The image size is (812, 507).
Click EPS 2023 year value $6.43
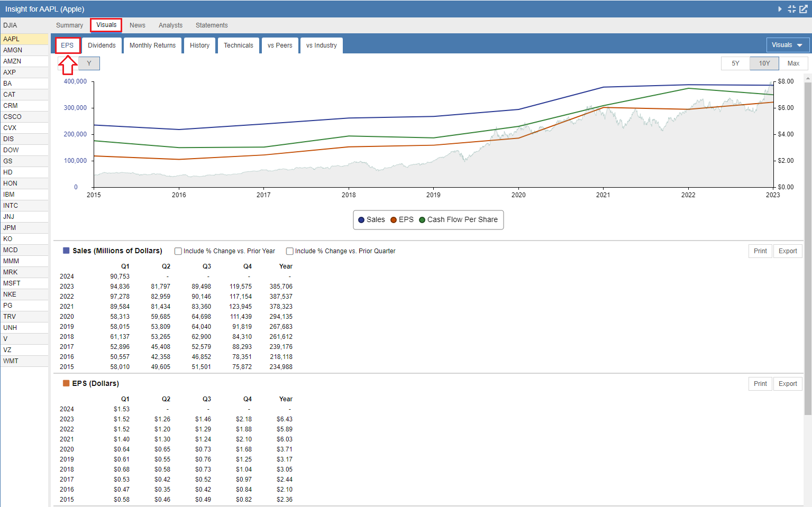[285, 419]
